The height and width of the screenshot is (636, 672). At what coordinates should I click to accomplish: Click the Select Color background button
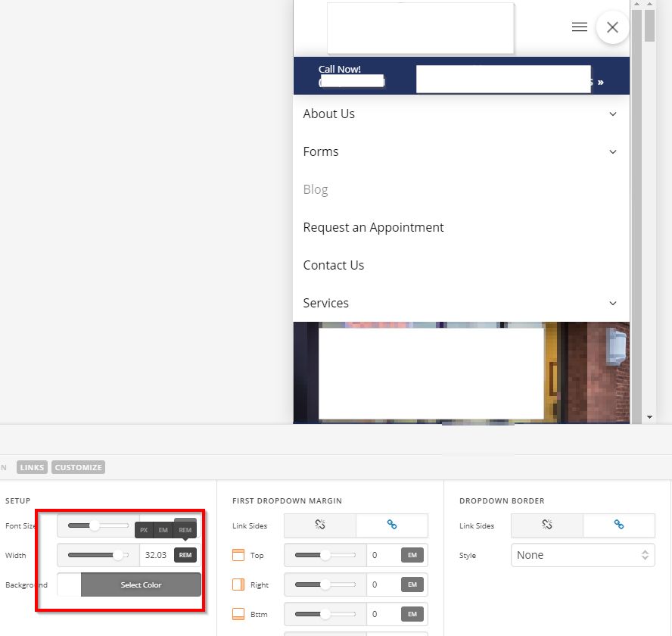[x=141, y=585]
